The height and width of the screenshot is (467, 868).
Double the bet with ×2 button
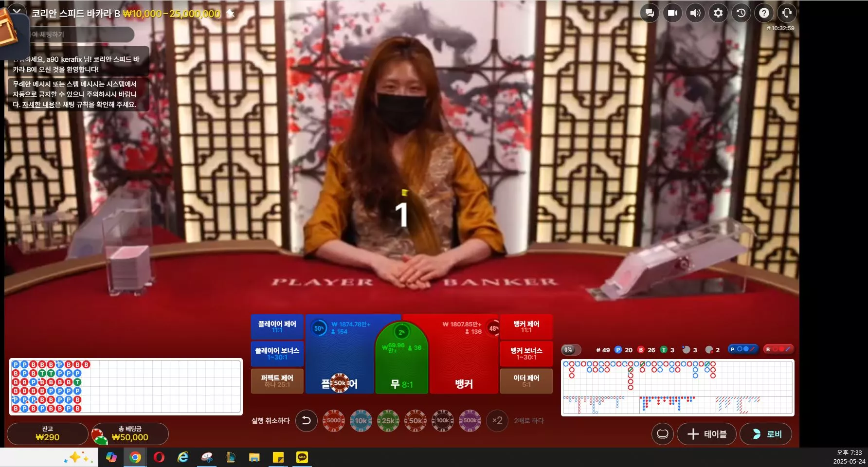(497, 421)
